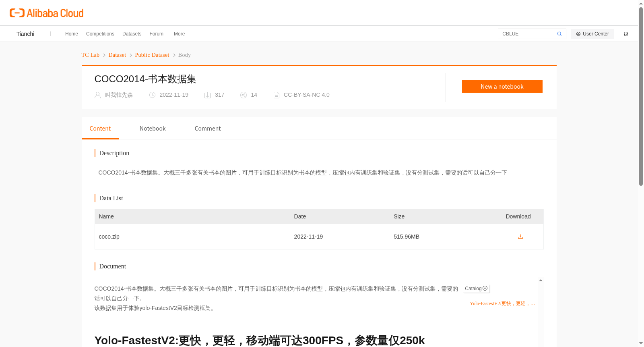
Task: Open User Center
Action: pyautogui.click(x=592, y=34)
